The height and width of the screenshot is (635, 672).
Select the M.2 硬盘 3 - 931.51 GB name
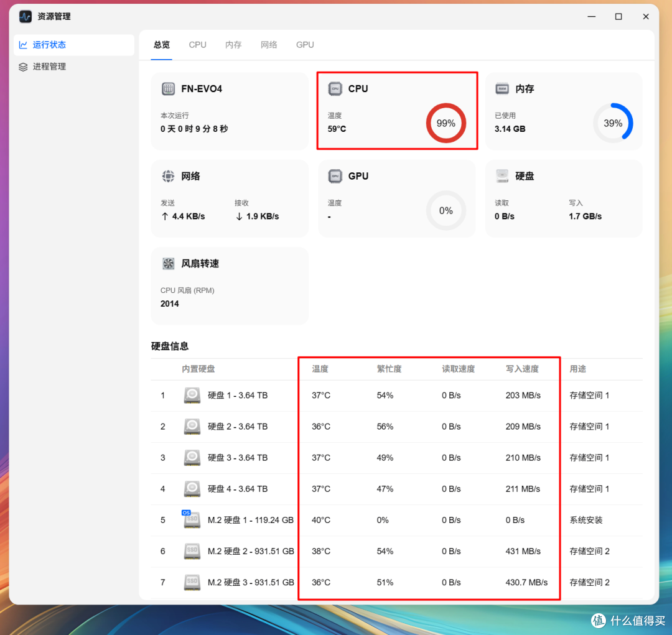click(x=251, y=582)
